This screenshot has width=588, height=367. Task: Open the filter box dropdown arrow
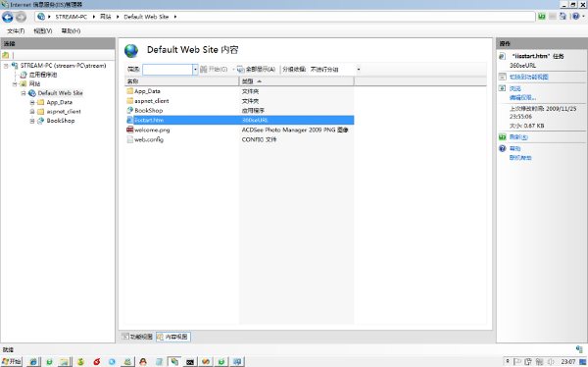(x=195, y=69)
